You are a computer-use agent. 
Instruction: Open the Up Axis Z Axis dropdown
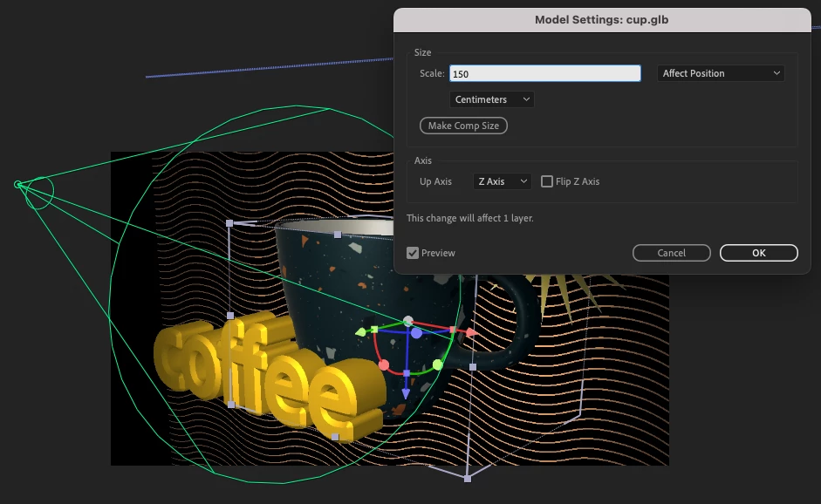(503, 181)
